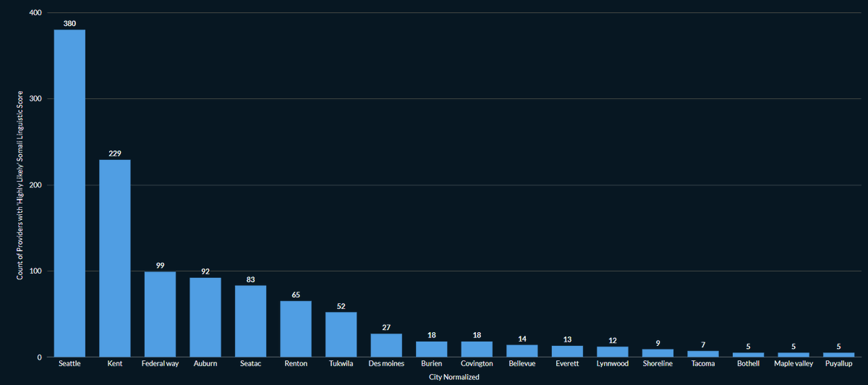Click the Des moines axis label
This screenshot has height=385, width=868.
[x=386, y=364]
